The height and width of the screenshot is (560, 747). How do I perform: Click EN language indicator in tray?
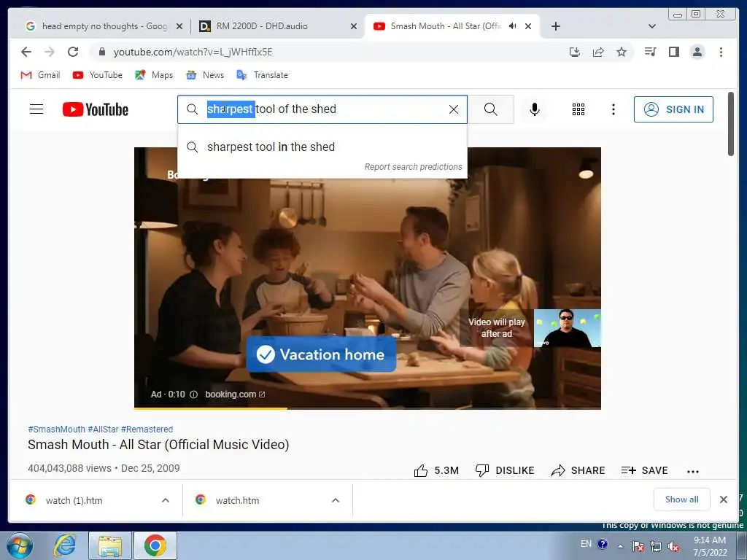point(586,544)
